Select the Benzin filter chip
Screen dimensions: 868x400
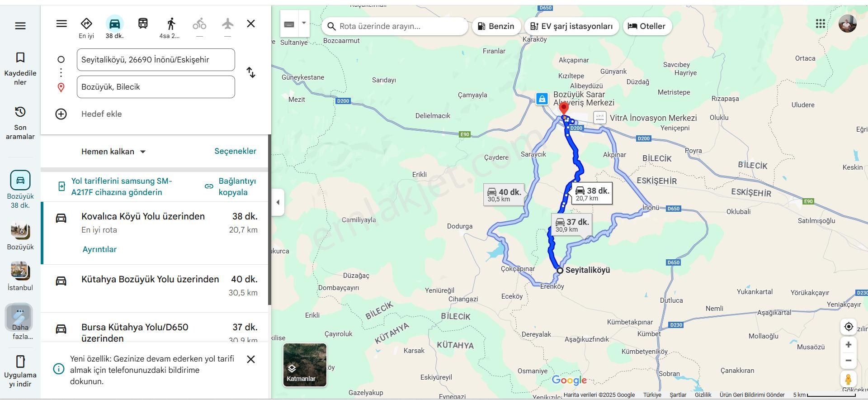(496, 26)
